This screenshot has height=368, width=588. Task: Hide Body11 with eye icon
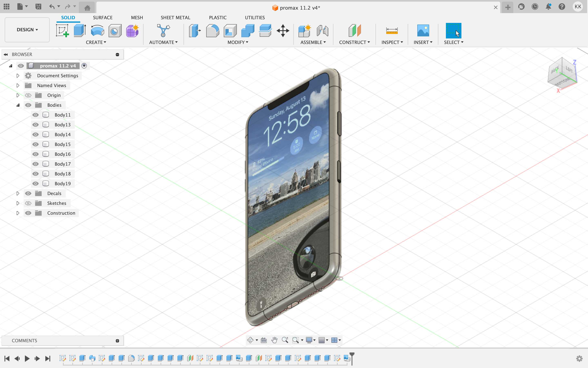click(36, 115)
